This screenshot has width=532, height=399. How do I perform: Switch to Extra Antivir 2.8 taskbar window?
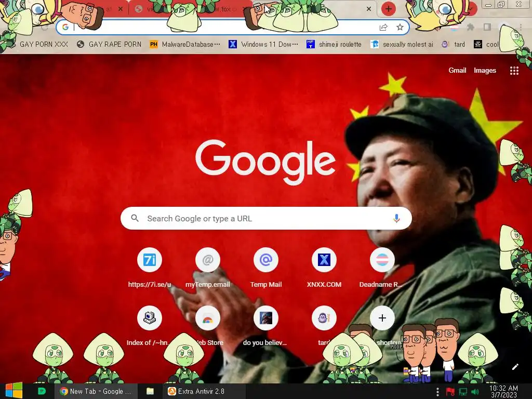[204, 391]
